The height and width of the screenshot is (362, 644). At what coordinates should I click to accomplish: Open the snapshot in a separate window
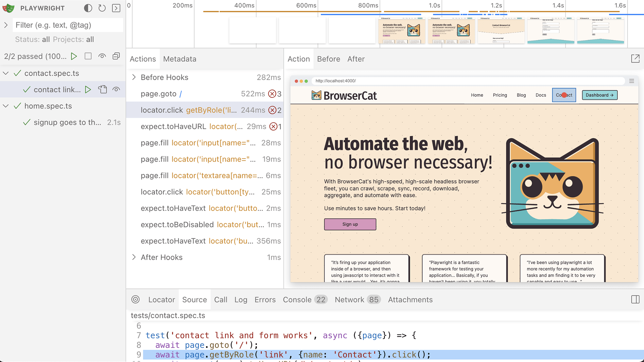[636, 58]
